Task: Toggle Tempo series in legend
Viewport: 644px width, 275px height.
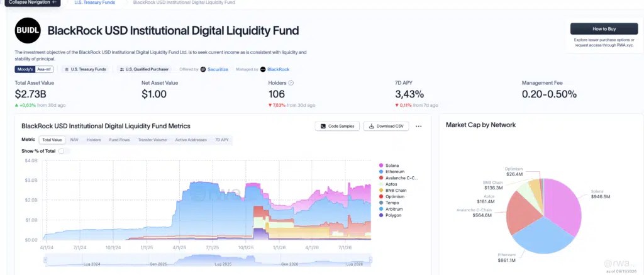Action: click(x=389, y=203)
